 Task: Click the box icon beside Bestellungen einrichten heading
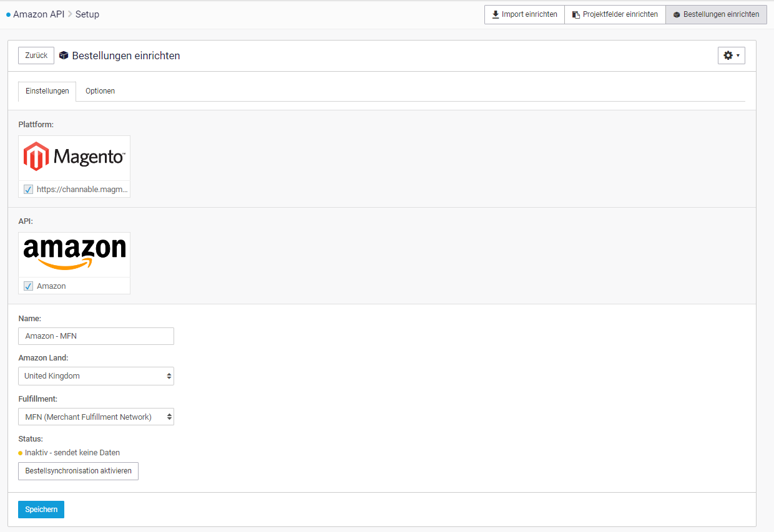64,56
